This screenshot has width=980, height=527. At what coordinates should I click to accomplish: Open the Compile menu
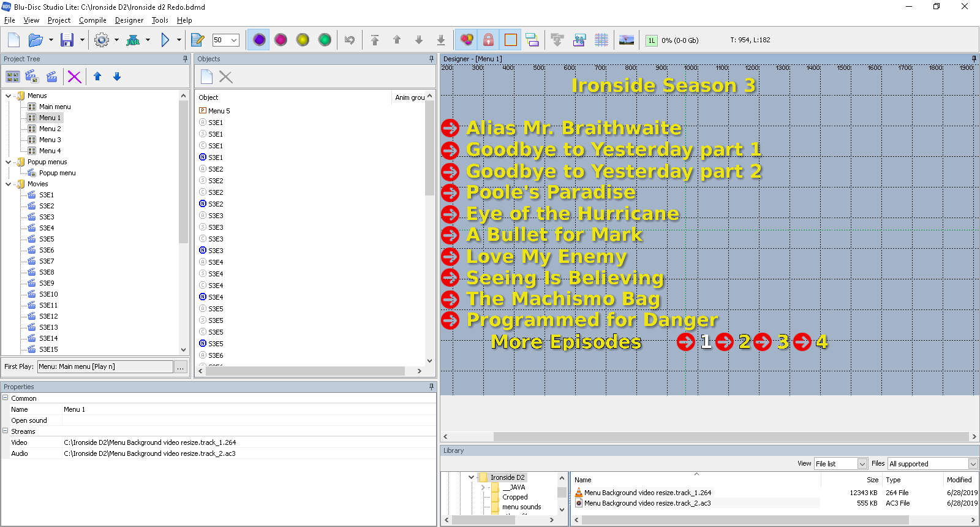point(92,20)
